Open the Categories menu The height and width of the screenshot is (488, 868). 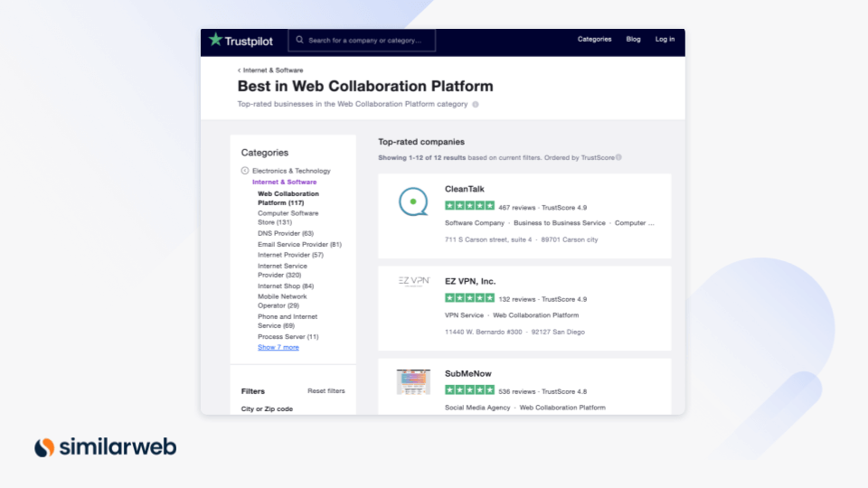tap(595, 39)
